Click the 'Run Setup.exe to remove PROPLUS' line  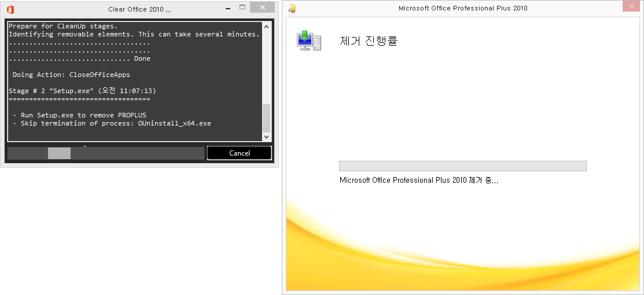coord(79,116)
